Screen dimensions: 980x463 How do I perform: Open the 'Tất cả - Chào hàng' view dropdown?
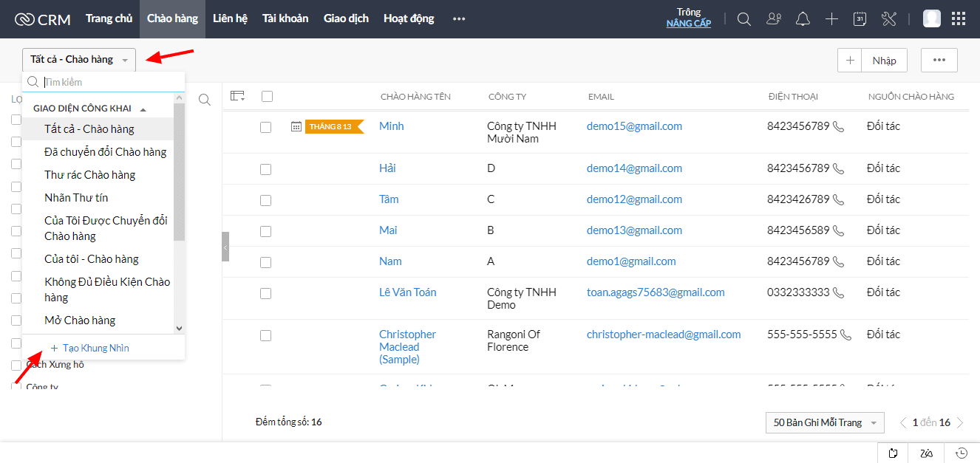point(79,60)
